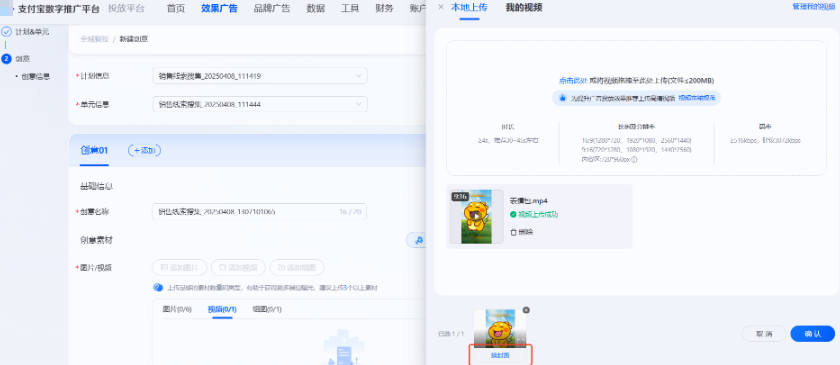Image resolution: width=840 pixels, height=365 pixels.
Task: Click the cover-image link under the selected thumbnail
Action: click(500, 355)
